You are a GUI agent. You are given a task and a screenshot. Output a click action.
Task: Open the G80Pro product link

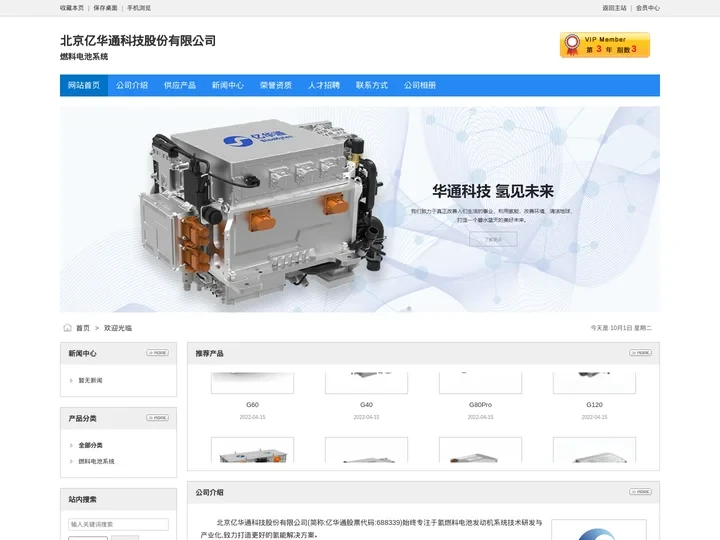click(x=480, y=405)
